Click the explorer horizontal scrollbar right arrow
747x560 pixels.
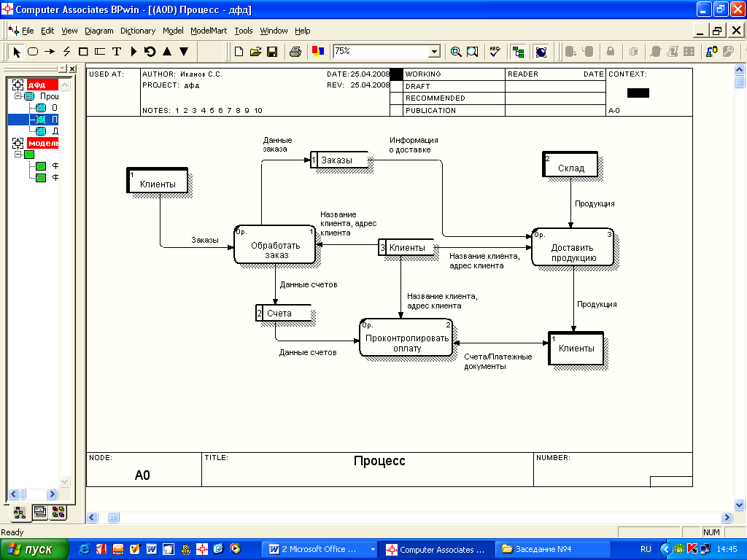(52, 494)
